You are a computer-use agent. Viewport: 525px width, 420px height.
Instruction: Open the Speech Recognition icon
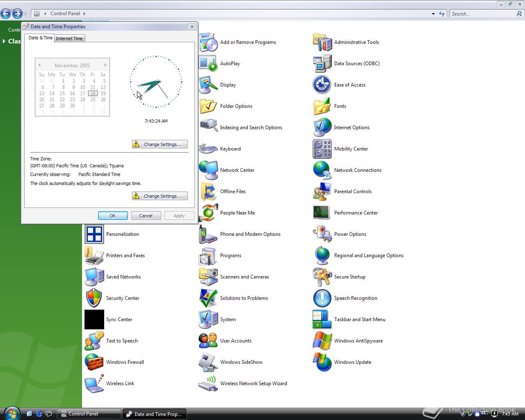pos(322,298)
